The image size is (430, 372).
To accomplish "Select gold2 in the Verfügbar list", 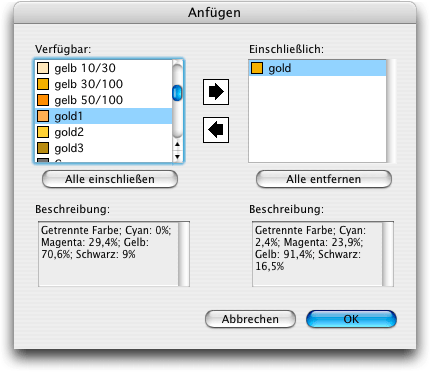I will [104, 132].
